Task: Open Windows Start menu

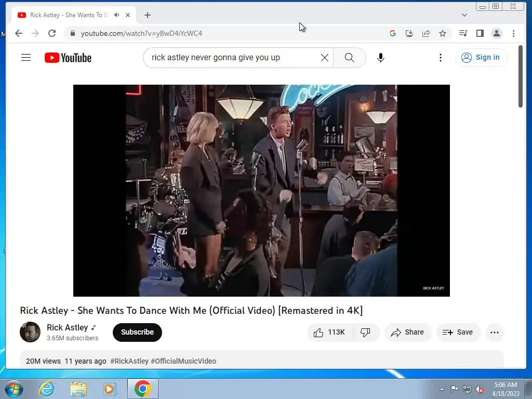Action: pyautogui.click(x=14, y=389)
